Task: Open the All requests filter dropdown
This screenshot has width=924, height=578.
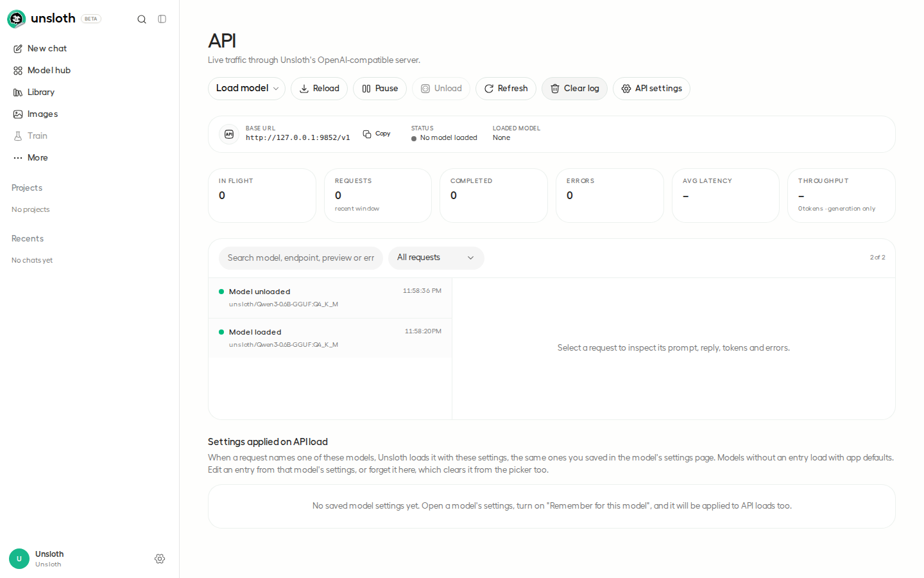Action: click(436, 258)
